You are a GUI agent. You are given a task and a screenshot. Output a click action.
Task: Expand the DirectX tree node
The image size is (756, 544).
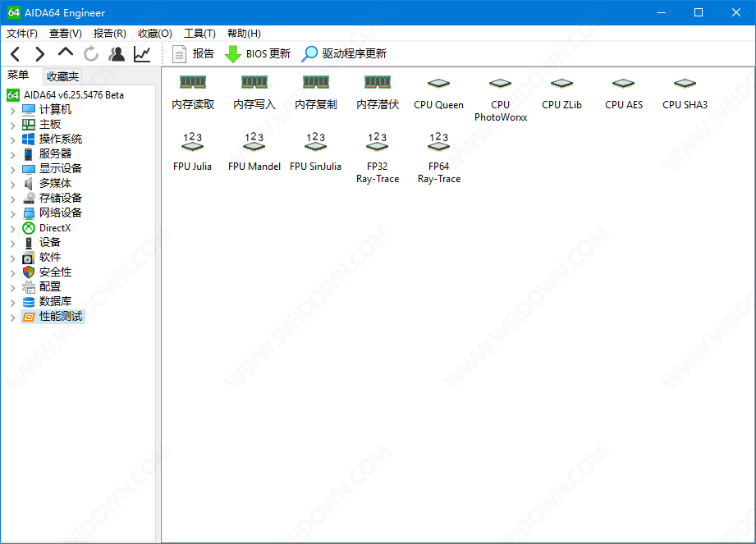click(x=12, y=229)
